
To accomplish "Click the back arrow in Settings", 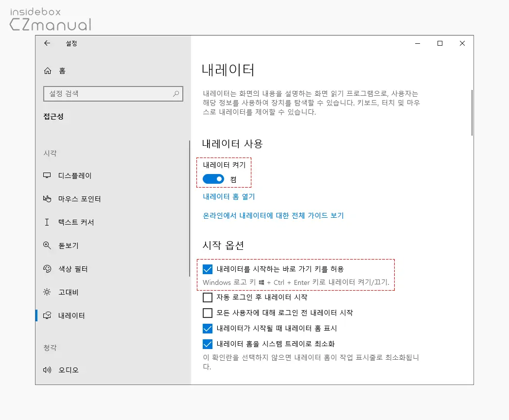I will (x=47, y=43).
